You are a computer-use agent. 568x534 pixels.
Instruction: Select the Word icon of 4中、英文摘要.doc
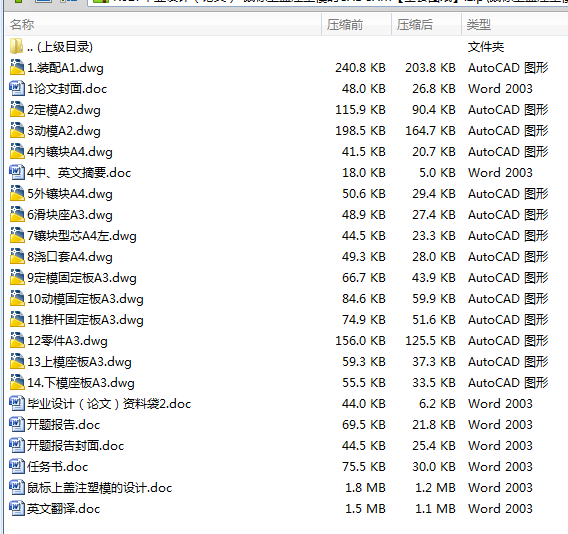click(17, 172)
